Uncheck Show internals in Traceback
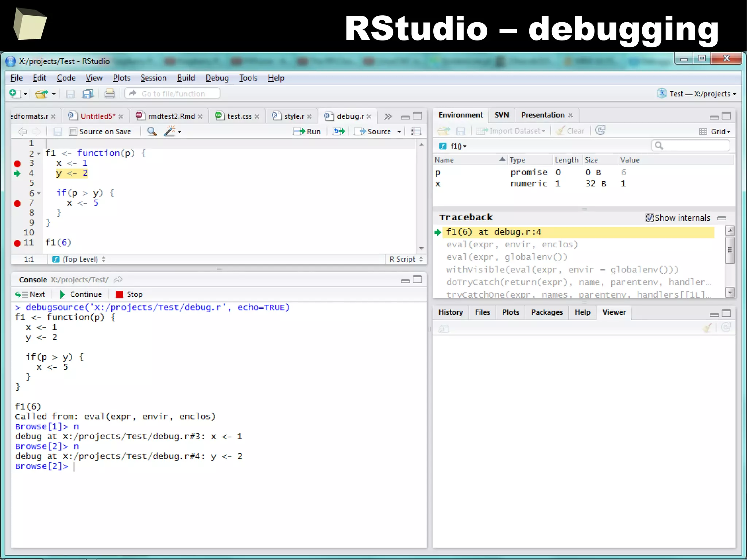 [x=650, y=218]
